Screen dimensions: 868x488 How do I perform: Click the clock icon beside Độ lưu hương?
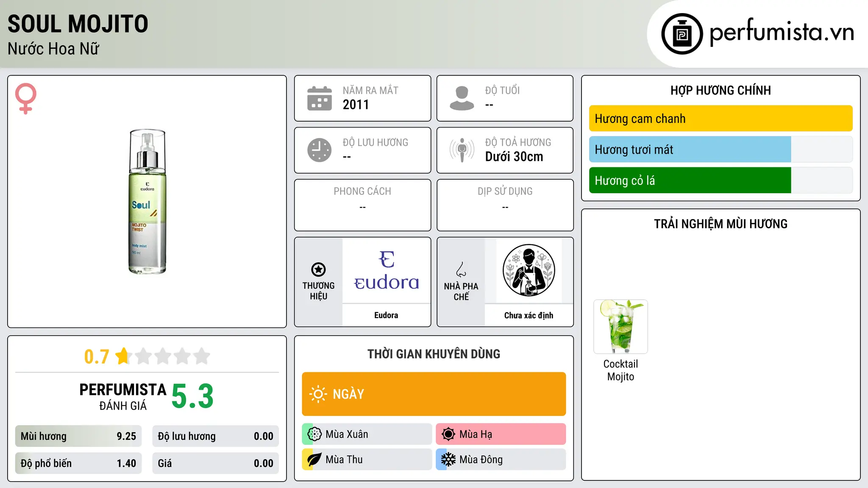pyautogui.click(x=320, y=150)
